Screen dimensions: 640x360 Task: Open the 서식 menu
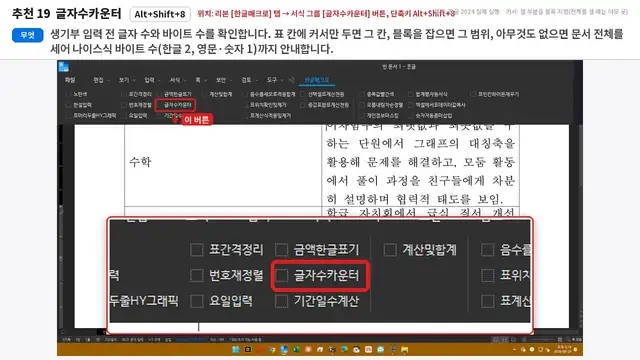(175, 80)
